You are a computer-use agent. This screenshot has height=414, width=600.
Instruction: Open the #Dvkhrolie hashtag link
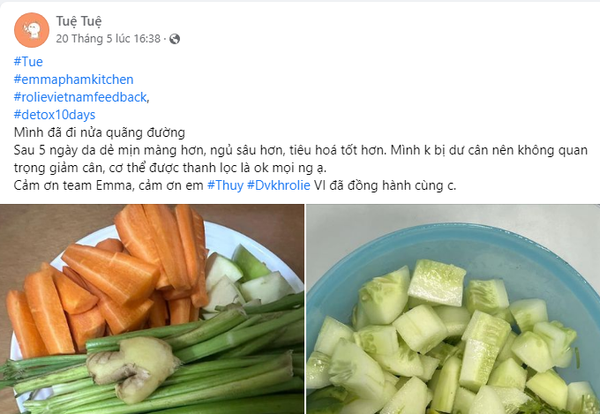click(279, 185)
